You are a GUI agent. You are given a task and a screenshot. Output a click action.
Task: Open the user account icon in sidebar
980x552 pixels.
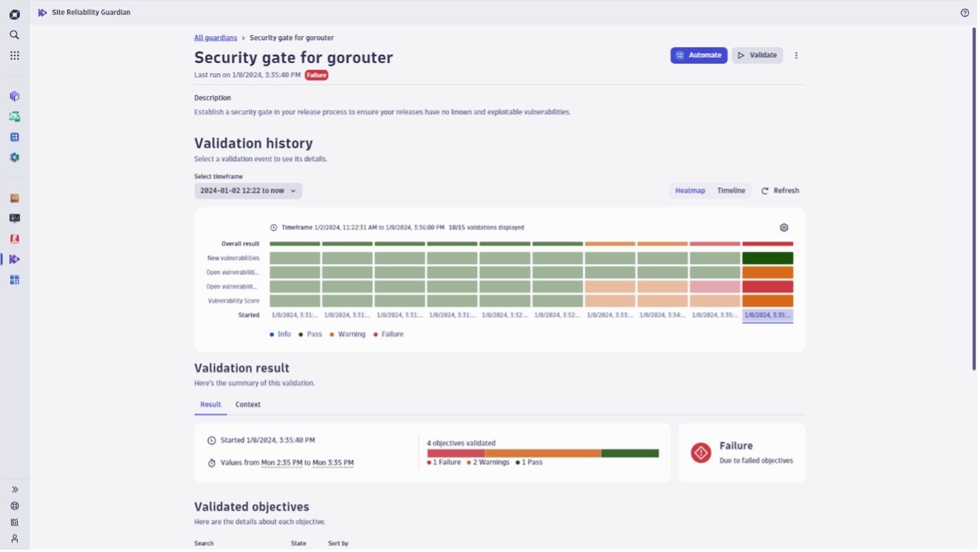14,538
